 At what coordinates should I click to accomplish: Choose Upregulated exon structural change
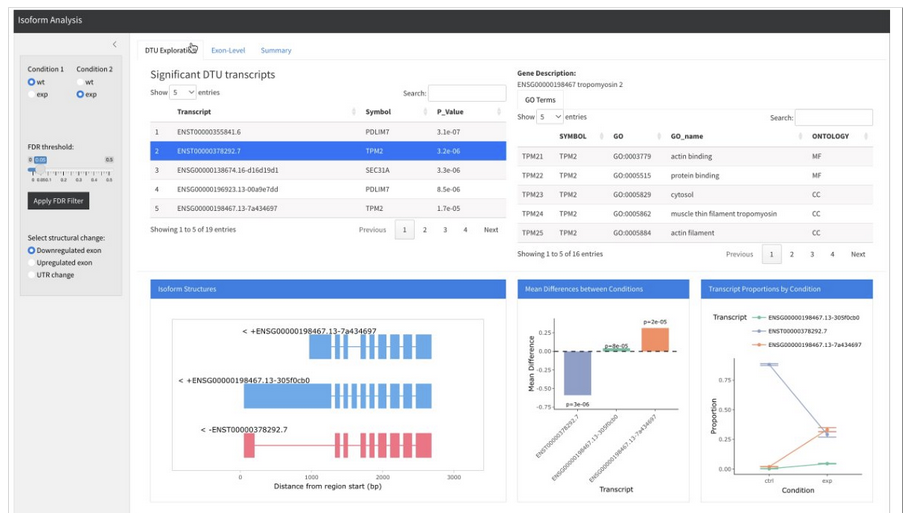pos(32,263)
